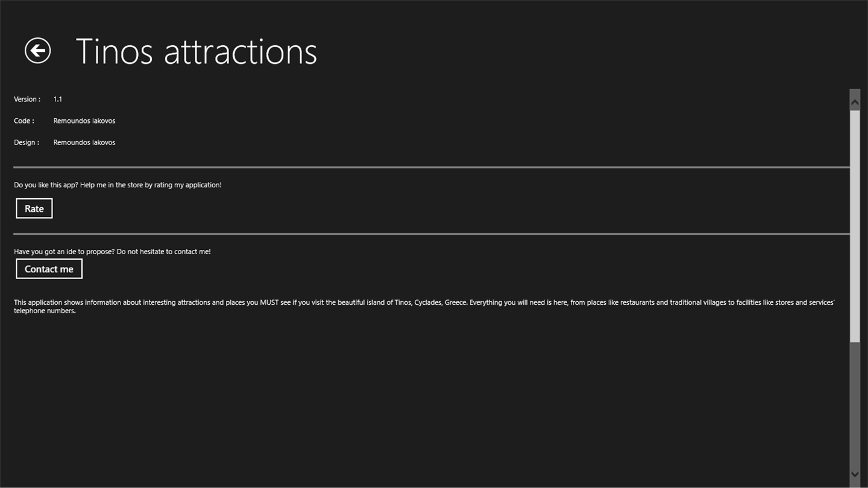Click the Design label
868x488 pixels.
pyautogui.click(x=27, y=142)
